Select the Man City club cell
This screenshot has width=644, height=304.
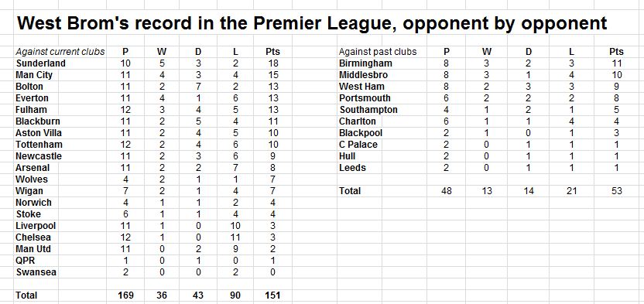pyautogui.click(x=34, y=75)
